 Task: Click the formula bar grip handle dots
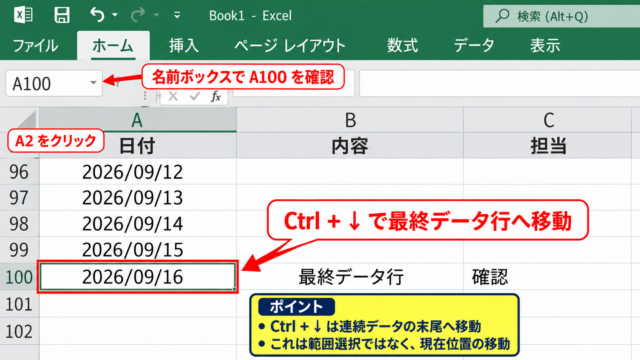pos(145,97)
